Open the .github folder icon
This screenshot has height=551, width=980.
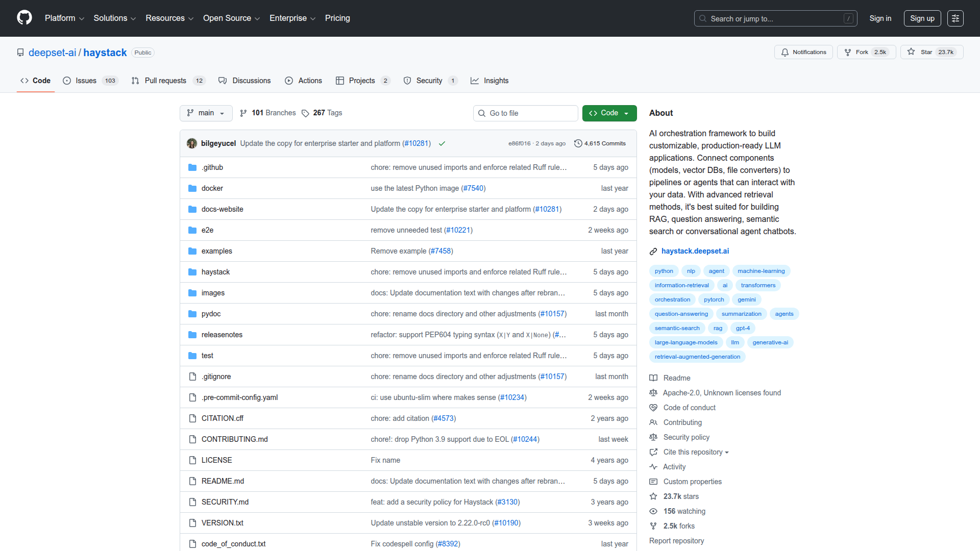pyautogui.click(x=192, y=167)
